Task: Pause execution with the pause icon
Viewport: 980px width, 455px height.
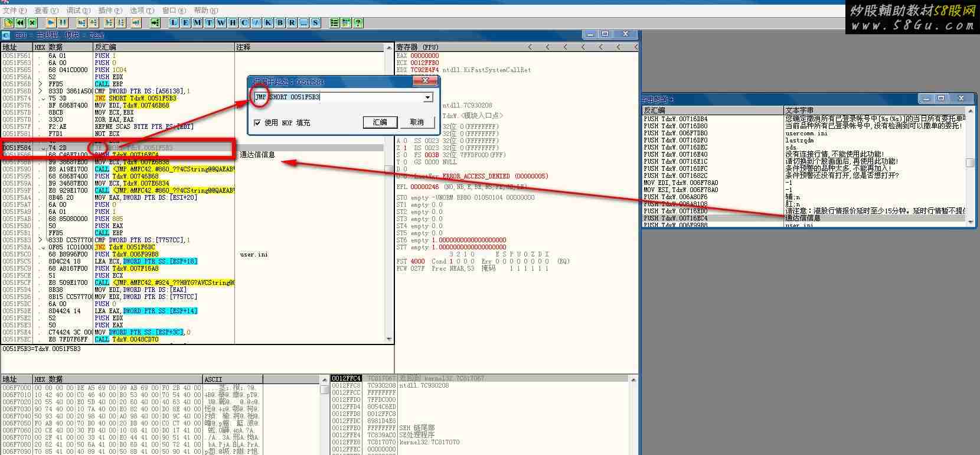Action: (x=63, y=22)
